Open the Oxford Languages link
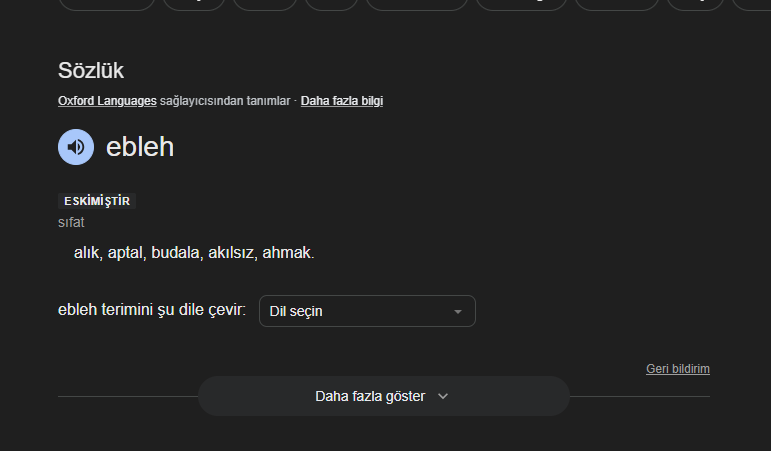The width and height of the screenshot is (771, 451). pos(107,101)
